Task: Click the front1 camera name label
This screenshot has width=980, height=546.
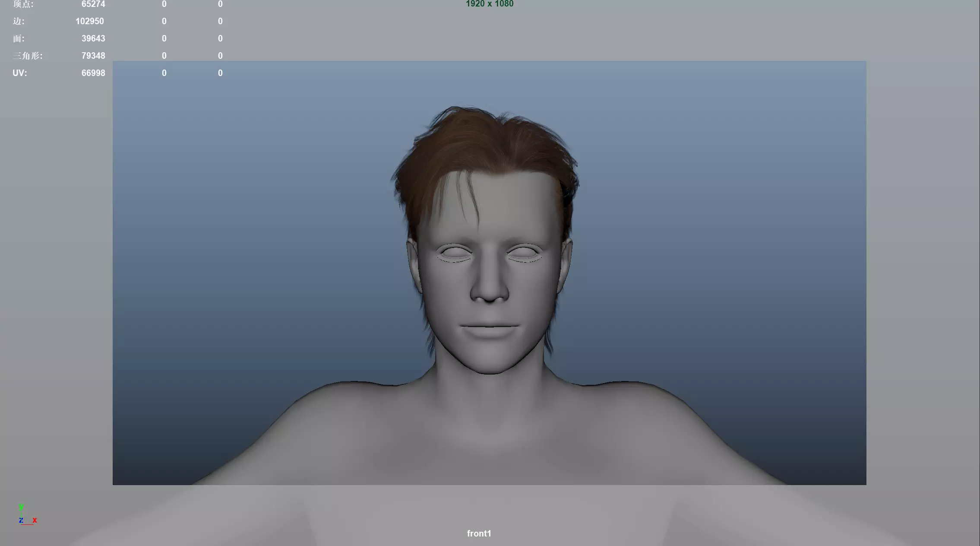Action: pos(479,533)
